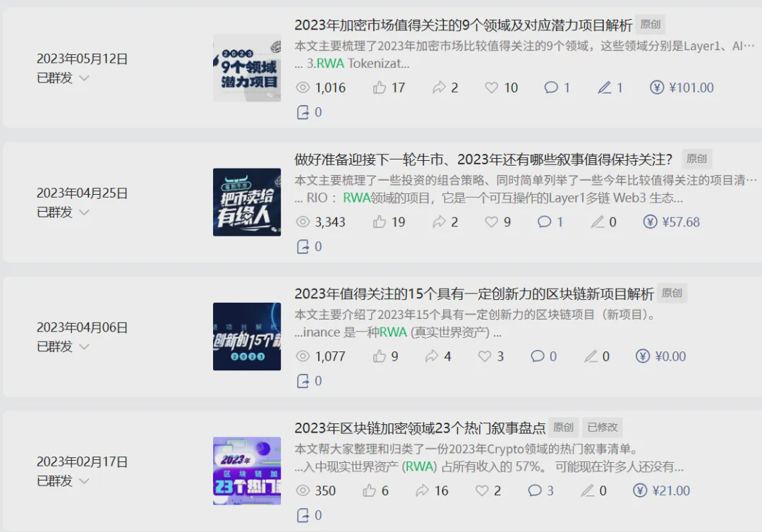The width and height of the screenshot is (762, 532).
Task: Click heart icon showing 3 on 04月06日 article
Action: click(x=485, y=356)
